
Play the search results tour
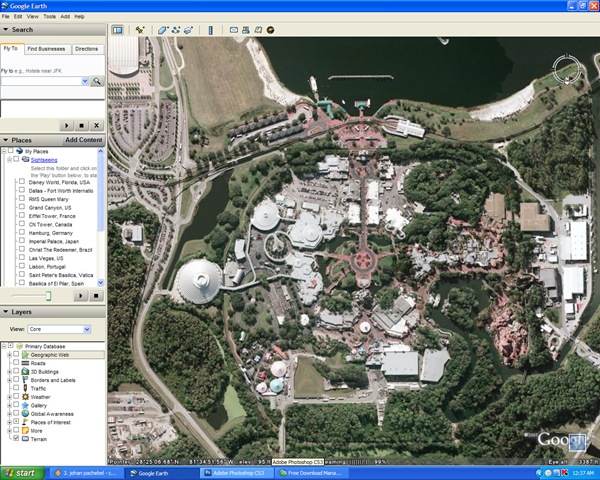[67, 125]
